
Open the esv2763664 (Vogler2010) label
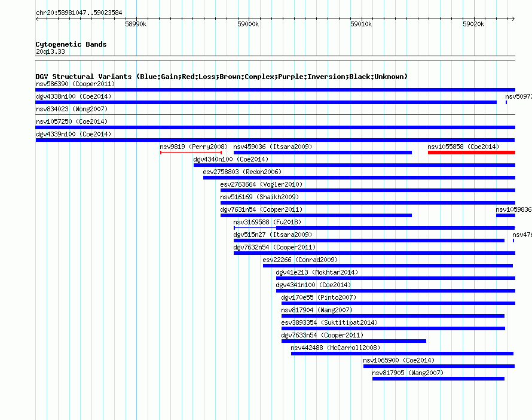click(261, 184)
